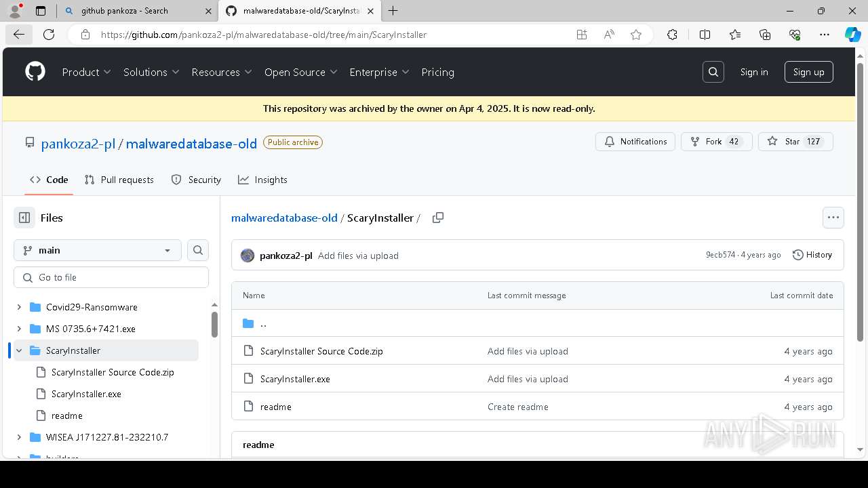Image resolution: width=868 pixels, height=488 pixels.
Task: Switch to the Insights tab
Action: (263, 180)
